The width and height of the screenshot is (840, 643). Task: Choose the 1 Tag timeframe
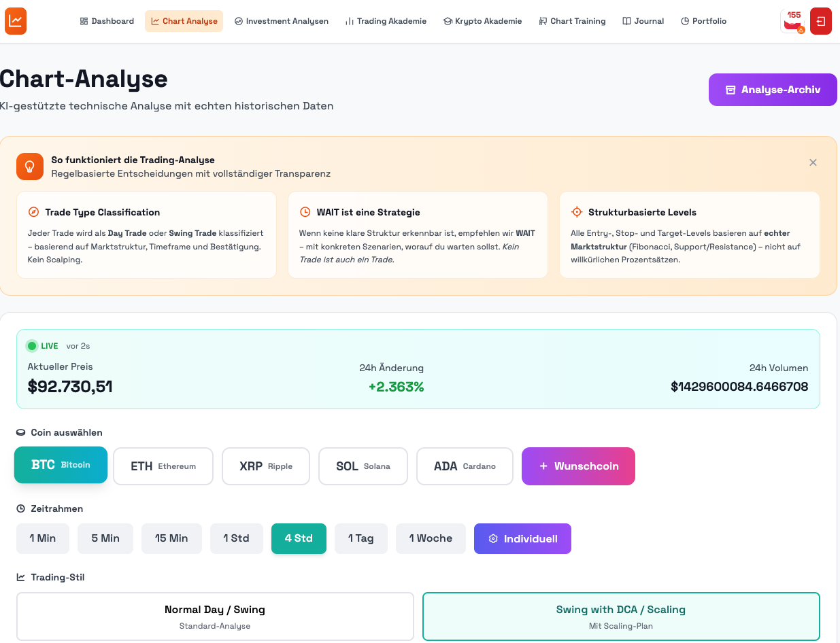360,538
